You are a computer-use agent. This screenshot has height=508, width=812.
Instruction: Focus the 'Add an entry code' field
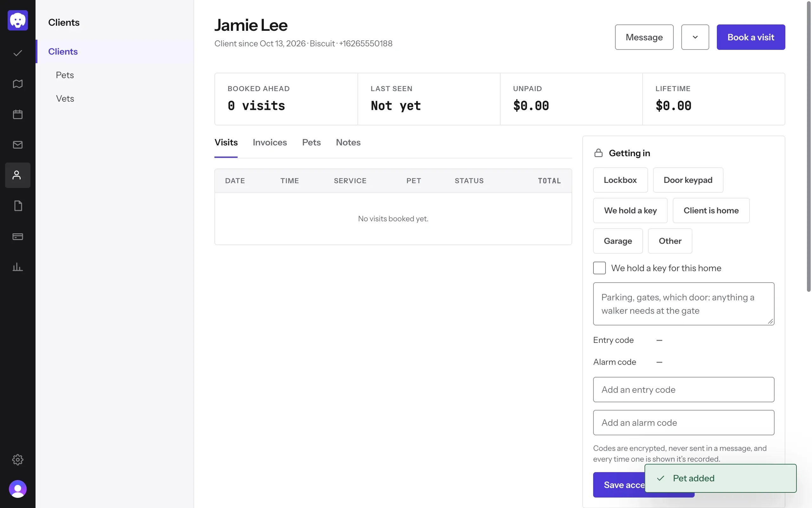tap(684, 390)
